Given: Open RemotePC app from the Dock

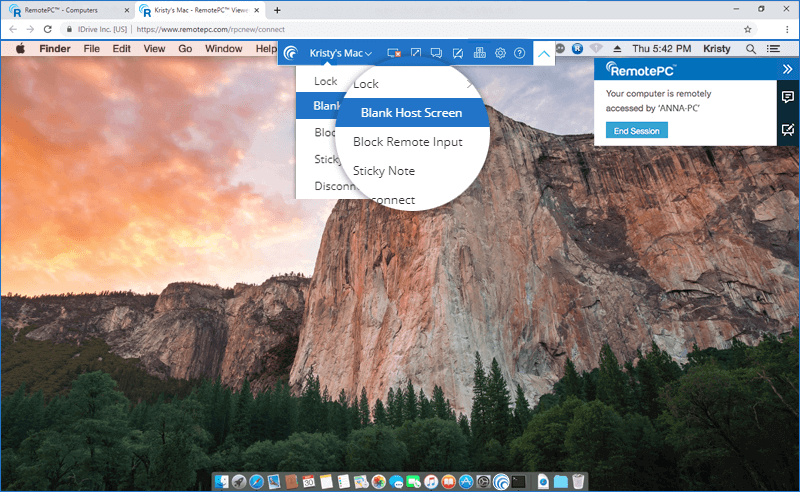Looking at the screenshot, I should (501, 481).
